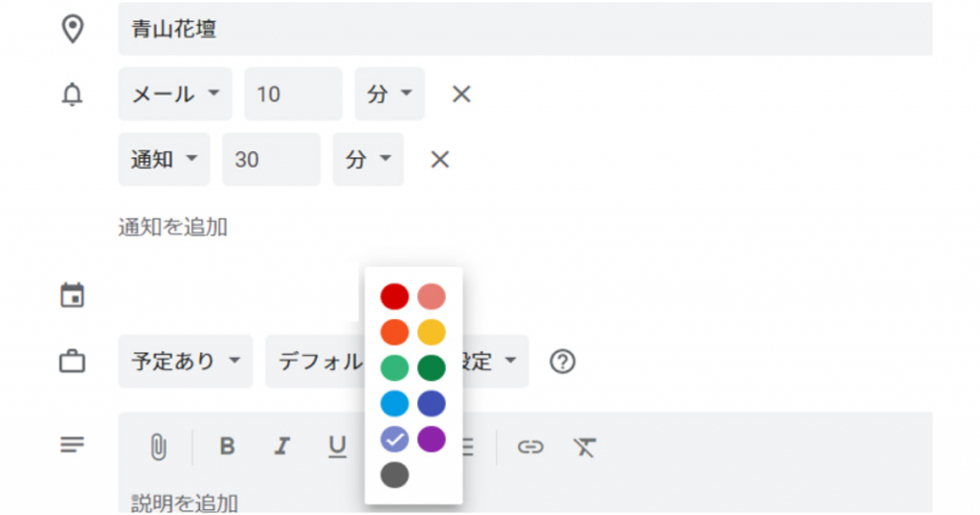Open the help question mark icon

(x=563, y=362)
